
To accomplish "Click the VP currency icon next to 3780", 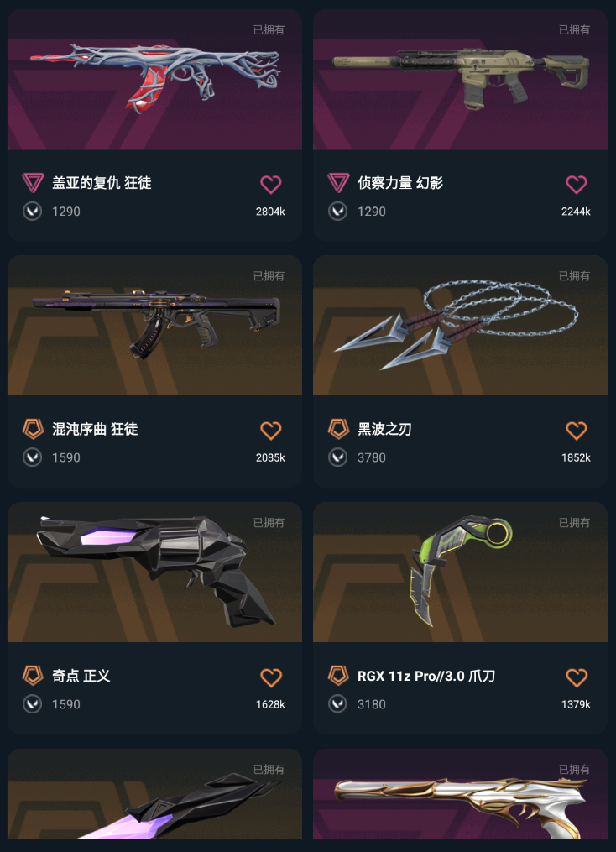I will (337, 457).
